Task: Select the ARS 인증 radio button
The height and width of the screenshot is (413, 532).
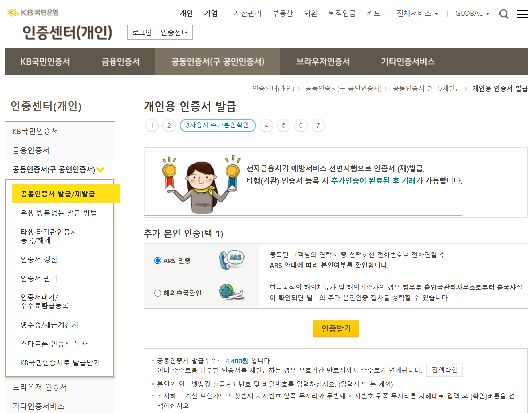Action: point(158,261)
